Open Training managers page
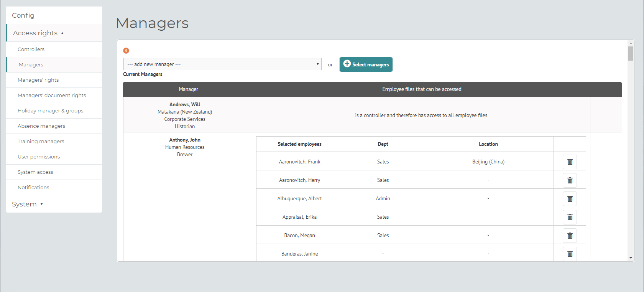 pos(54,142)
